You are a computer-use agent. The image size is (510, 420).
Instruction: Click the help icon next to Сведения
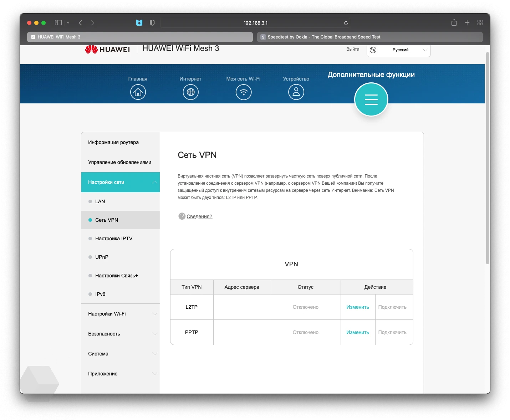(x=182, y=216)
